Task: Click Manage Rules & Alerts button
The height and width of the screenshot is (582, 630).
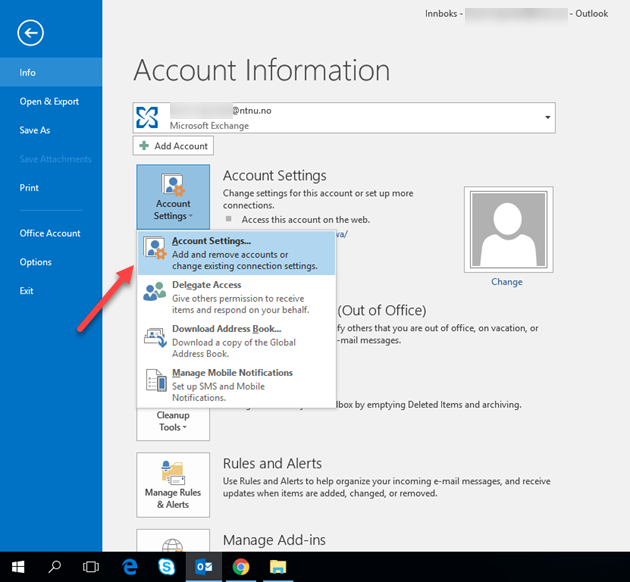Action: coord(173,485)
